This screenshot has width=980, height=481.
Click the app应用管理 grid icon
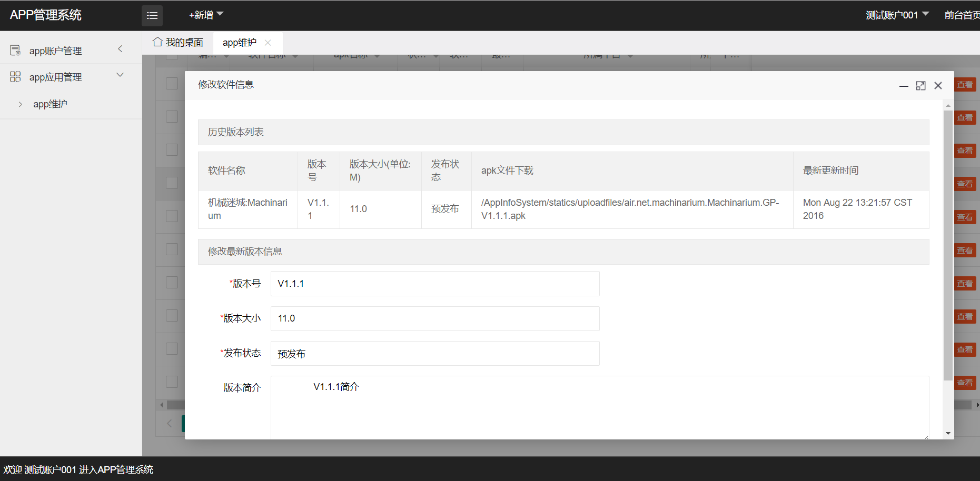(15, 77)
